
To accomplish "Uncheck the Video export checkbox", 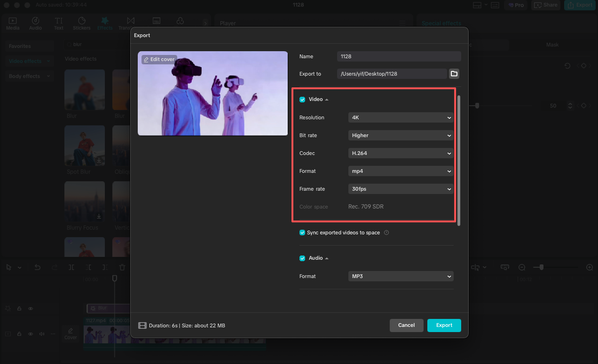I will (302, 99).
